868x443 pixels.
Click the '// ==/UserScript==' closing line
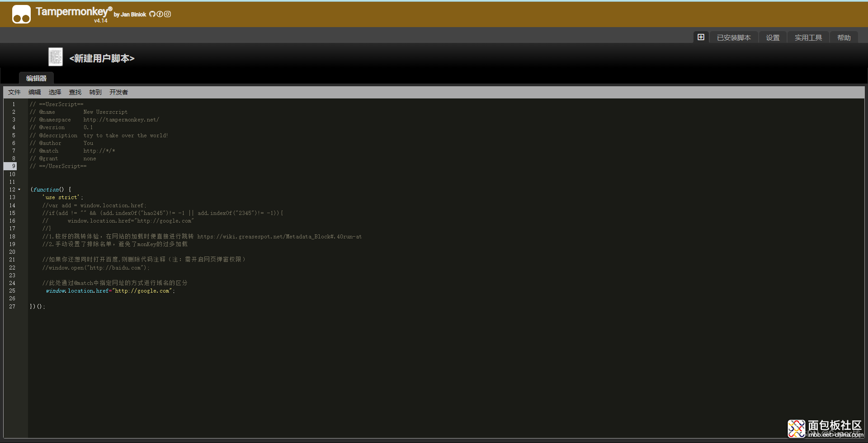[58, 166]
